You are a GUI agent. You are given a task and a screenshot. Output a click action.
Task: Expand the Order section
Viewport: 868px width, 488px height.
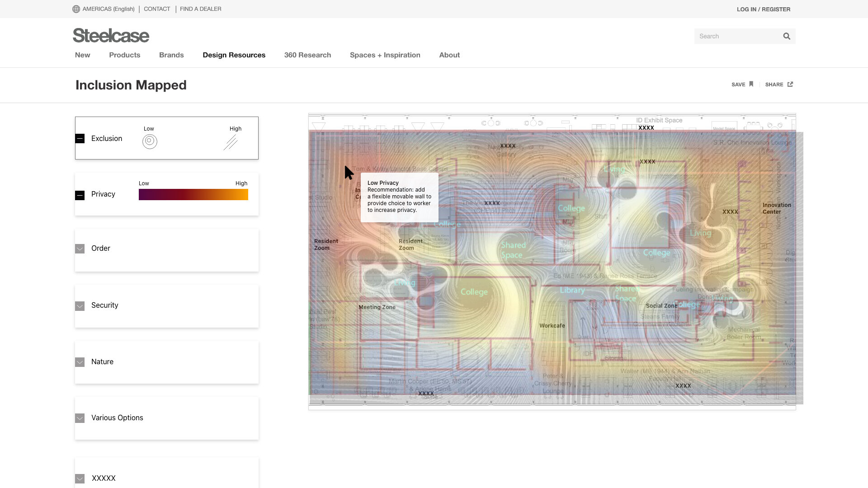pyautogui.click(x=80, y=249)
